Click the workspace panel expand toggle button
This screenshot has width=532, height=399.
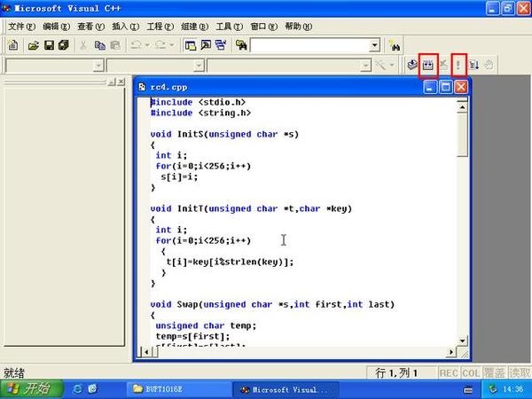[112, 82]
